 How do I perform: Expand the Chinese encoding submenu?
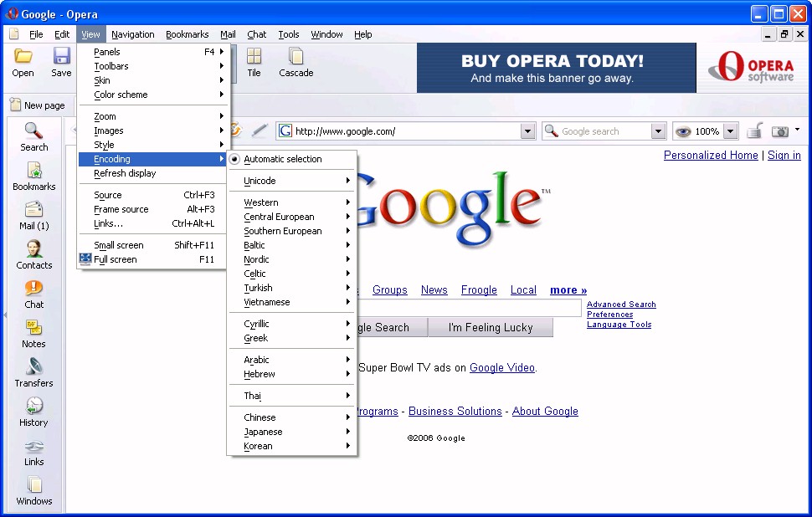pos(292,417)
